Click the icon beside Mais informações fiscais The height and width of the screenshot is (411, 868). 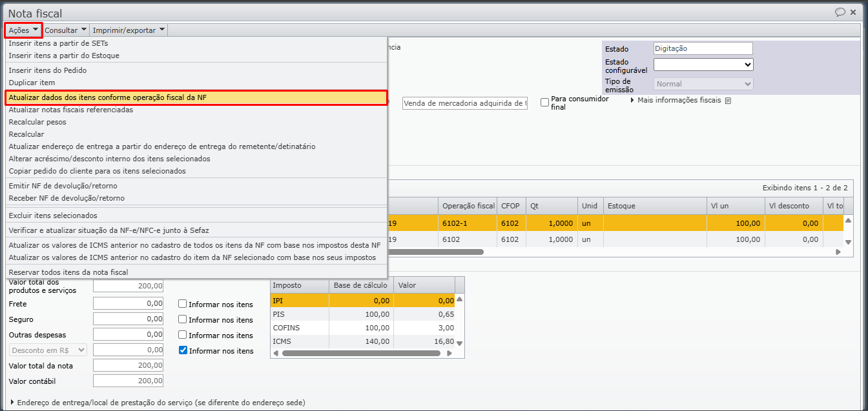coord(728,101)
